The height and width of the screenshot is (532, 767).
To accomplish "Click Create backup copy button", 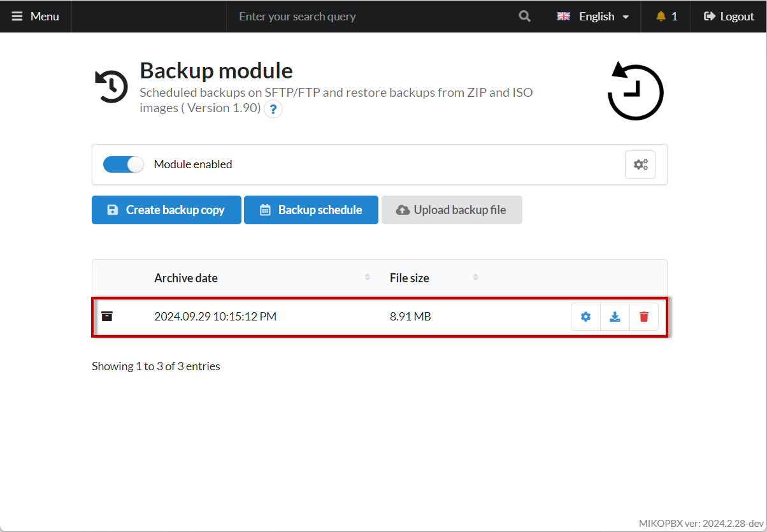I will click(166, 210).
